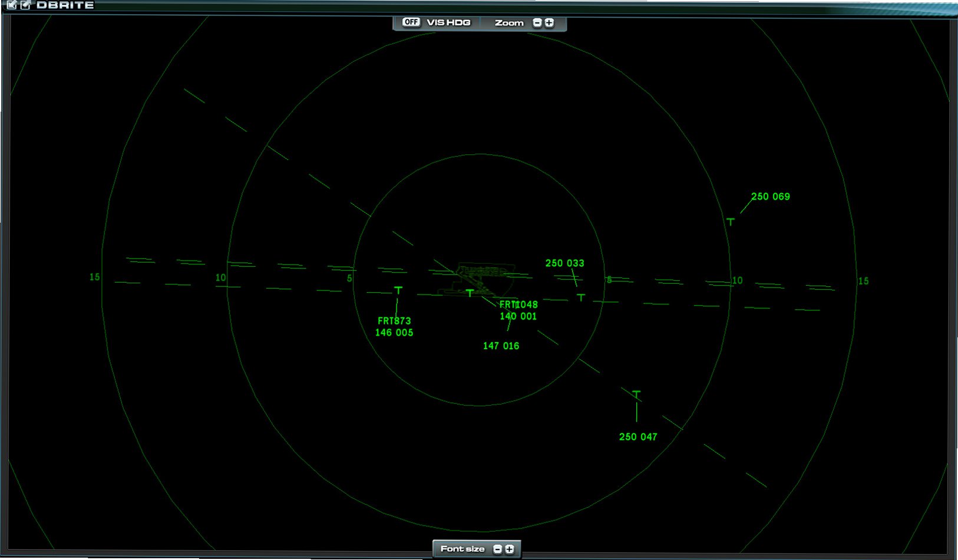Decrease font size with minus button
Screen dimensions: 958x560
coord(497,549)
